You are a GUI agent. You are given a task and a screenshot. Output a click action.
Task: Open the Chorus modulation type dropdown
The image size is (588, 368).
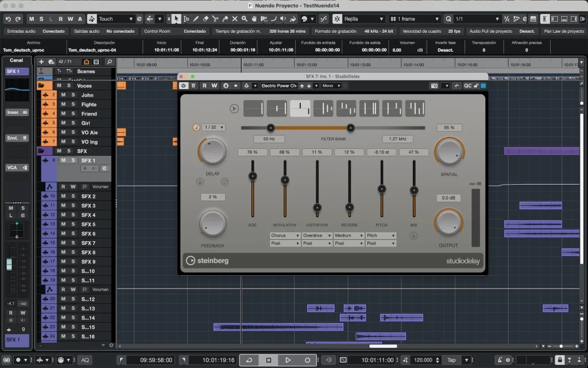click(x=285, y=236)
